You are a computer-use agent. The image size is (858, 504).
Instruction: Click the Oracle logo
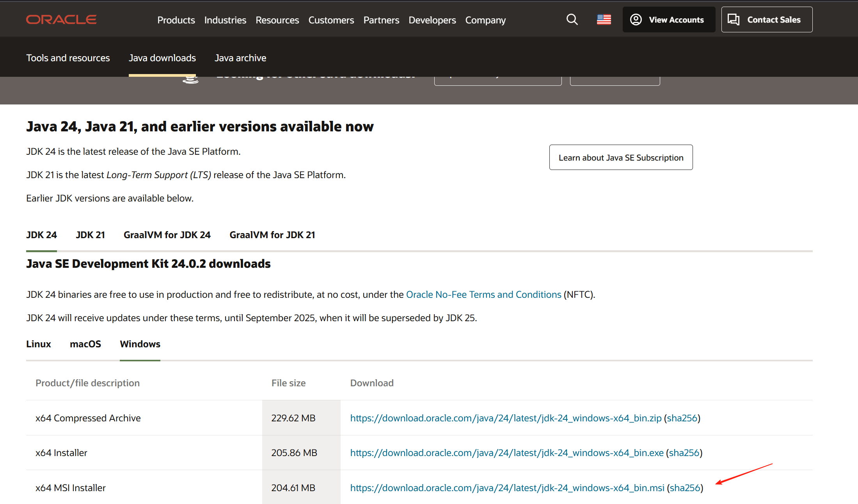click(61, 19)
